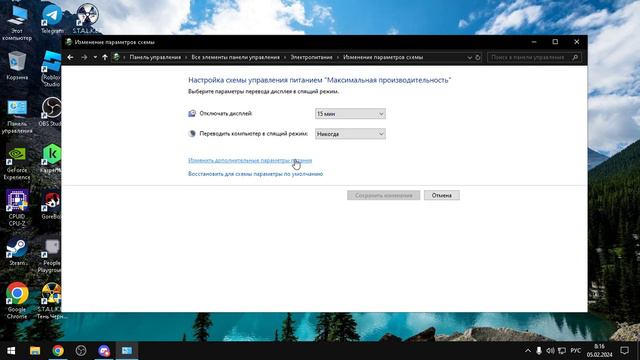Open 'Этот компьютер' desktop icon
The height and width of the screenshot is (360, 640).
tap(17, 22)
